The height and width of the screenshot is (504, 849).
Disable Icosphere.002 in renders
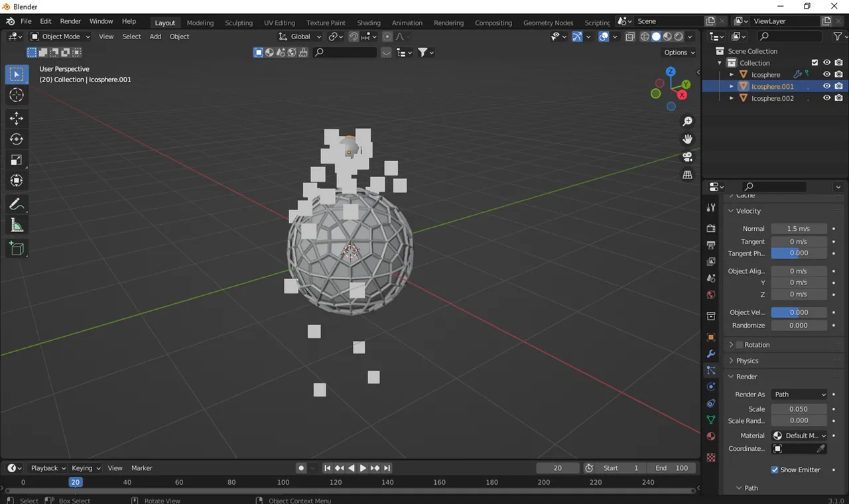click(839, 98)
